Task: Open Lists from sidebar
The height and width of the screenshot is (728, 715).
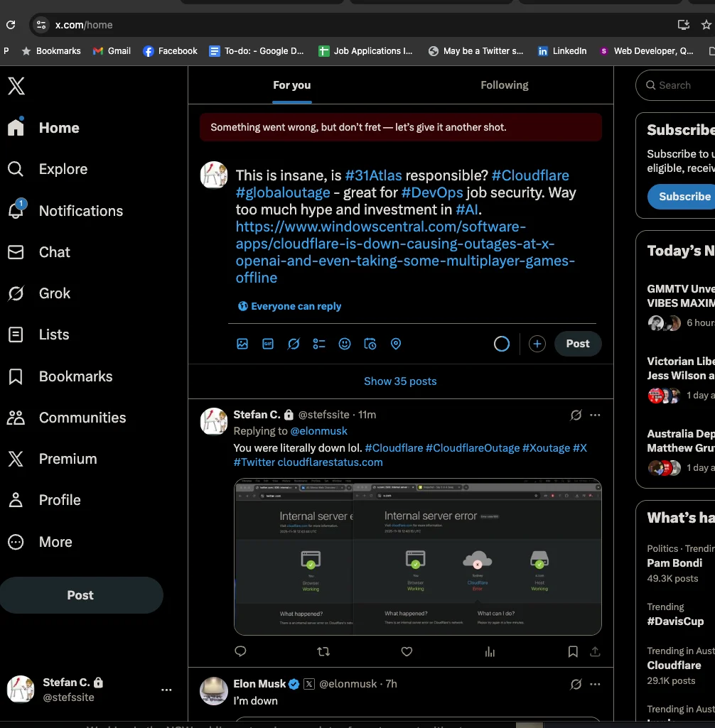Action: 38,335
